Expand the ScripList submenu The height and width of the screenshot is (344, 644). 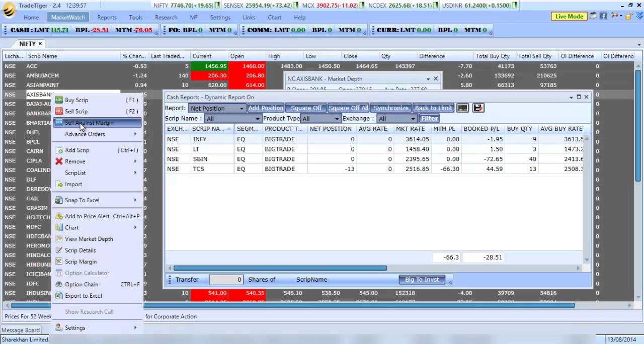pos(98,173)
